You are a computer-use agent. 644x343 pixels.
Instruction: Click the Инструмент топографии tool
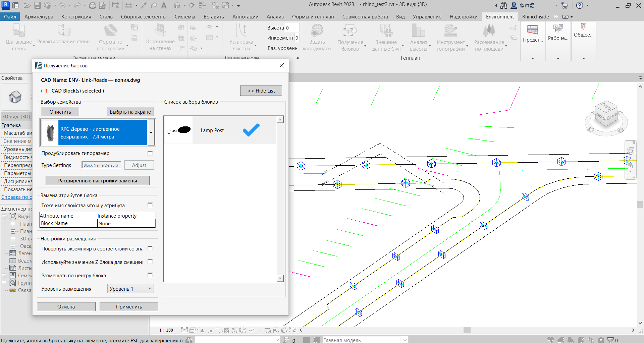[x=451, y=37]
